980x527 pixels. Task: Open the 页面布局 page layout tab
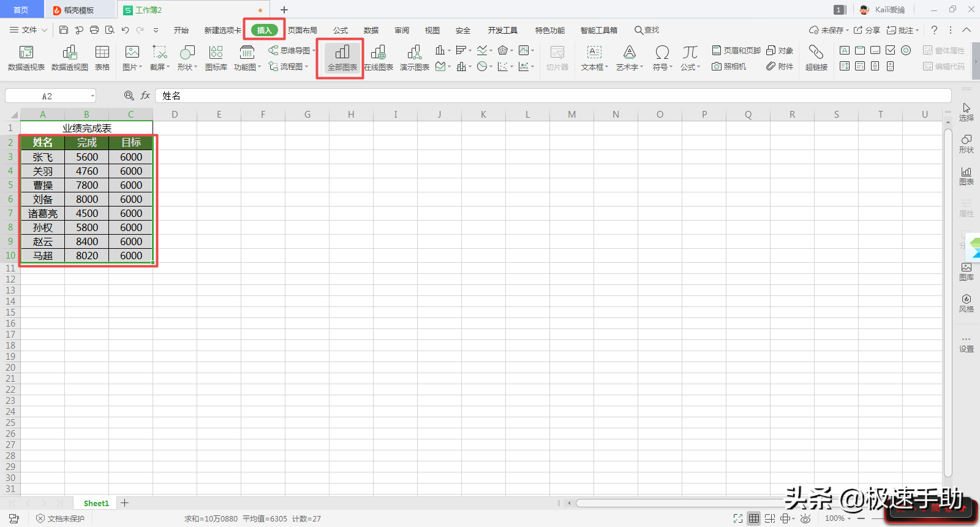point(303,30)
